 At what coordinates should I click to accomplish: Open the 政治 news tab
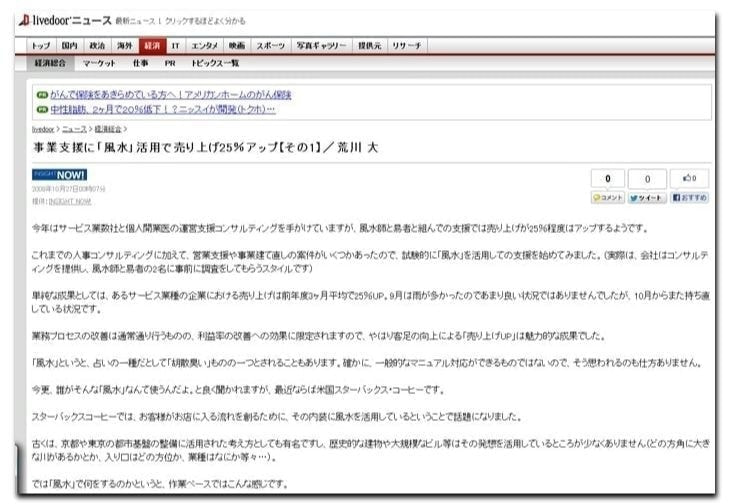[x=97, y=46]
